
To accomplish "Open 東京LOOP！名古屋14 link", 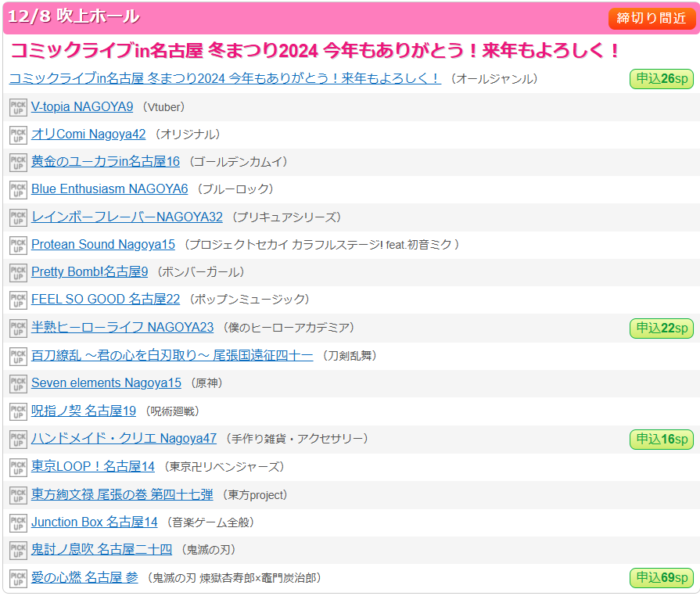I will point(93,466).
